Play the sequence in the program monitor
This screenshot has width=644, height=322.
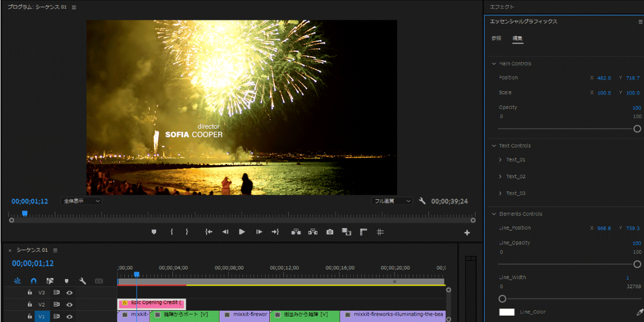point(242,232)
